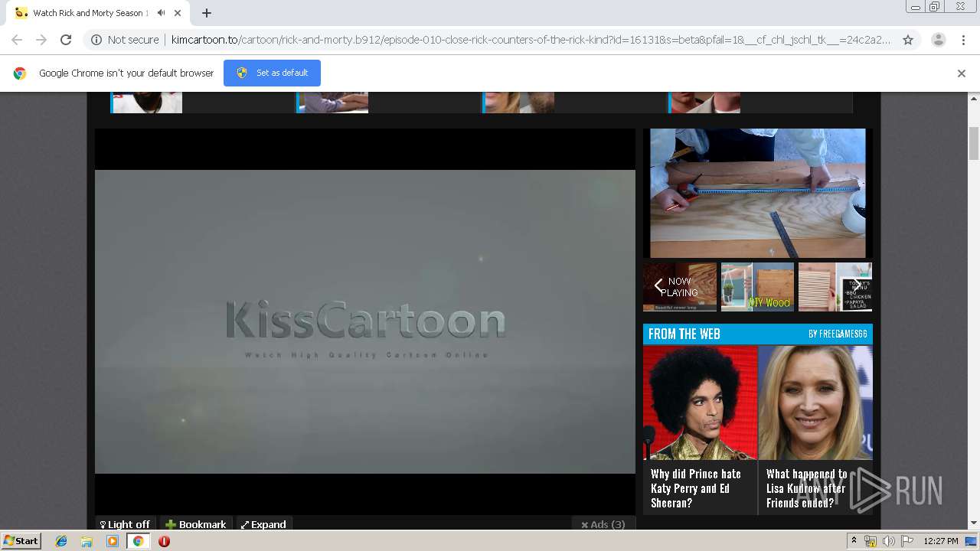The width and height of the screenshot is (980, 551).
Task: Show hidden system tray icons
Action: tap(854, 541)
